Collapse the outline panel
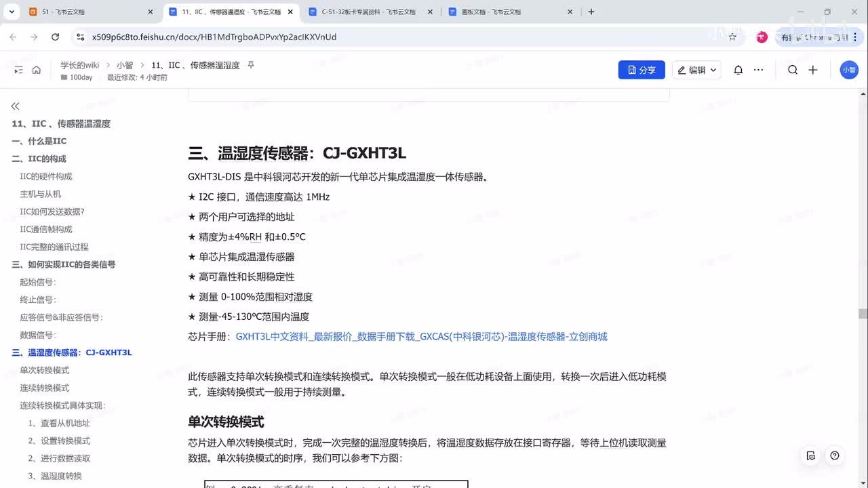 pos(15,106)
